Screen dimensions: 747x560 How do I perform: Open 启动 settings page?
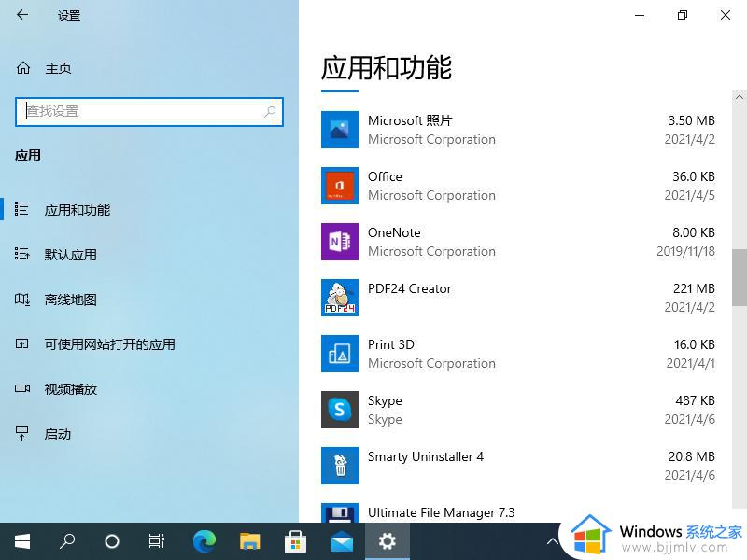[58, 434]
